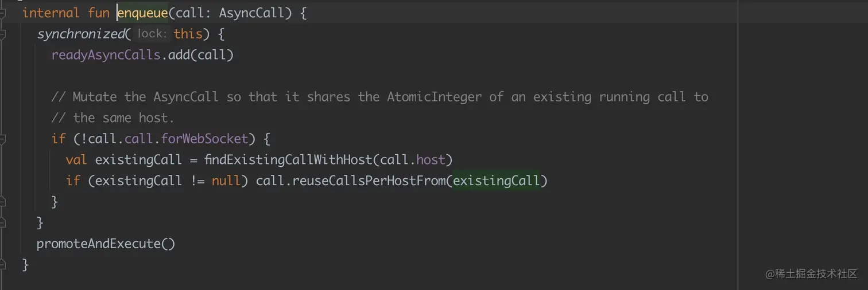
Task: Click the AsyncCall parameter type
Action: tap(251, 13)
